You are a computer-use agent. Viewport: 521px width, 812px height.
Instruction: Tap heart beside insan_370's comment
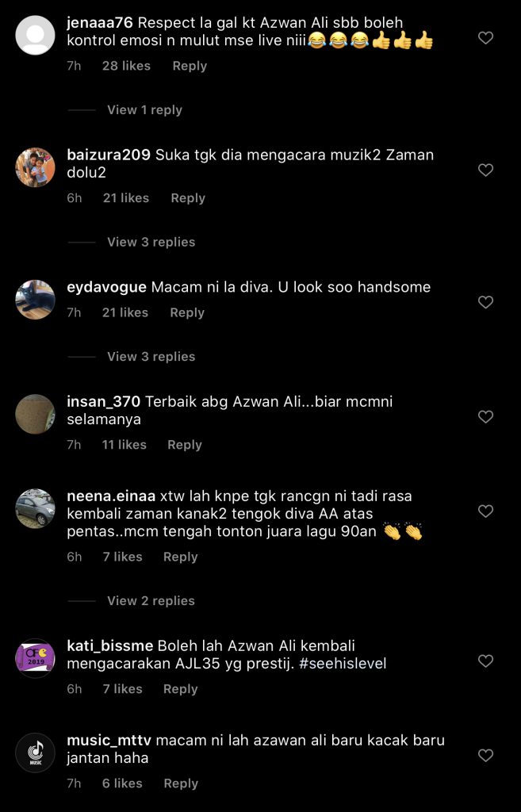485,417
